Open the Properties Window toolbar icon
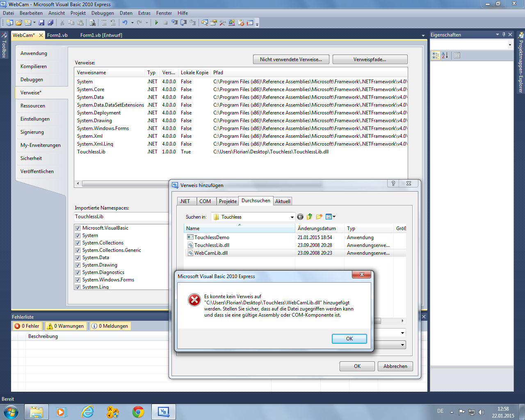The height and width of the screenshot is (420, 525). [x=213, y=23]
